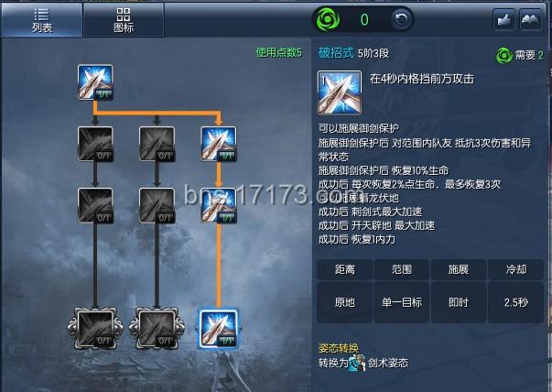Click the large 破招式 skill preview icon
This screenshot has width=552, height=392.
340,93
